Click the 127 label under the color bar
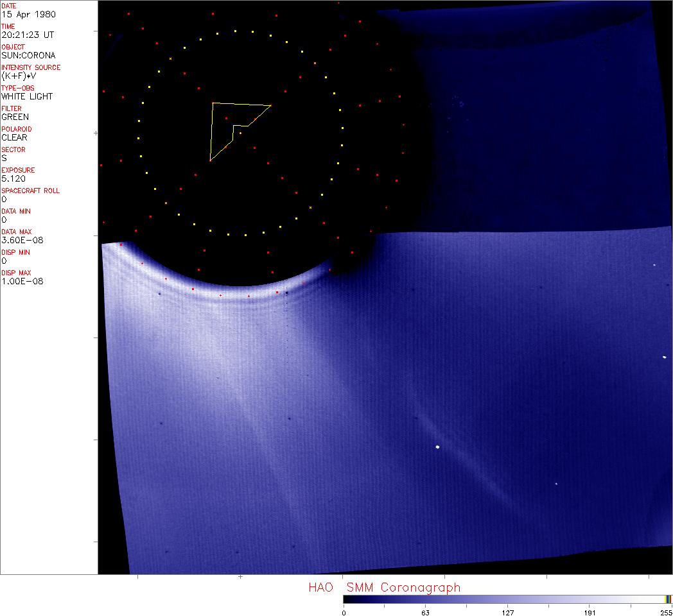Screen dimensions: 673x616 [x=507, y=612]
